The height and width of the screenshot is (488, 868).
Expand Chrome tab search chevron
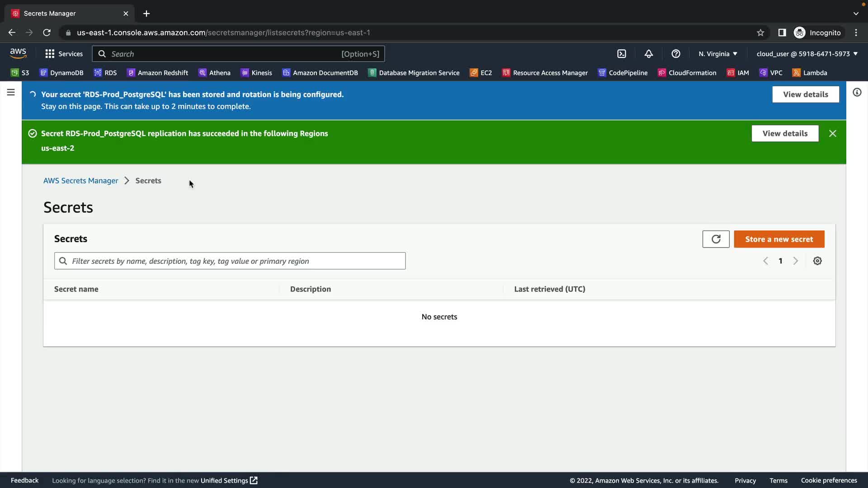(856, 14)
